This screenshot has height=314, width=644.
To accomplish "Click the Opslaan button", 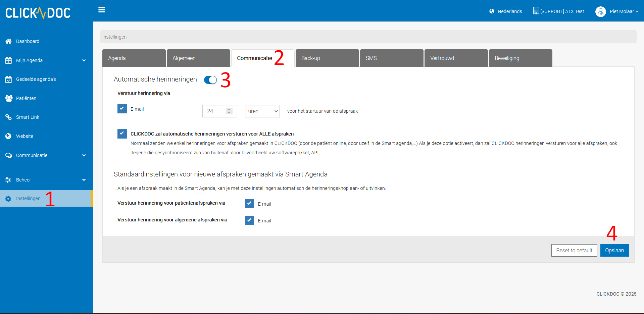I will [x=614, y=250].
